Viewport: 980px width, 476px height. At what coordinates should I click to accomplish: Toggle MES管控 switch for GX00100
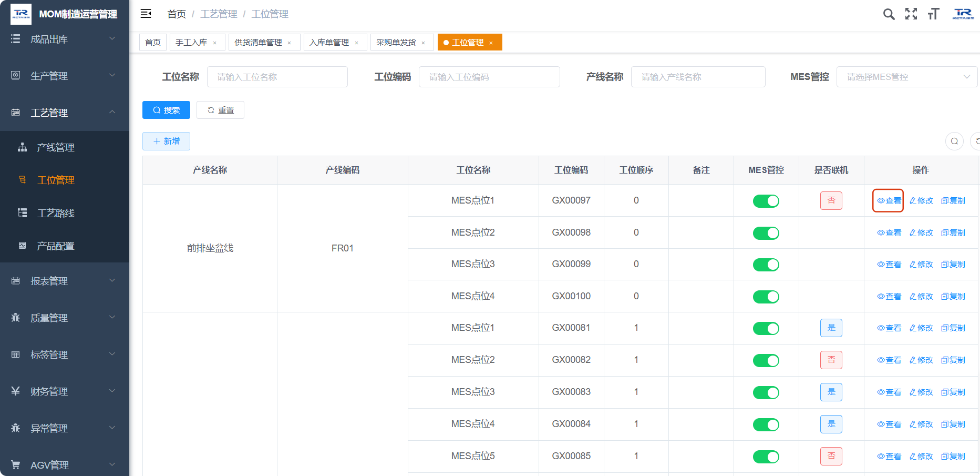(766, 297)
